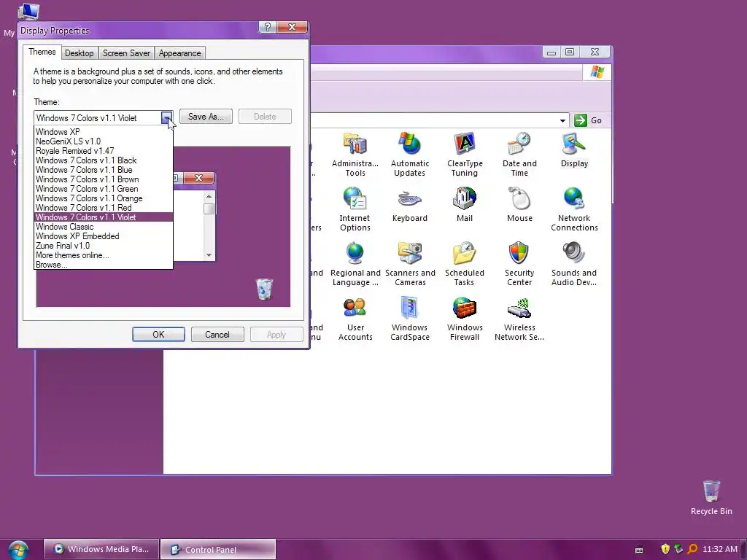Switch to the Desktop tab
Screen dimensions: 747x560
click(x=79, y=53)
